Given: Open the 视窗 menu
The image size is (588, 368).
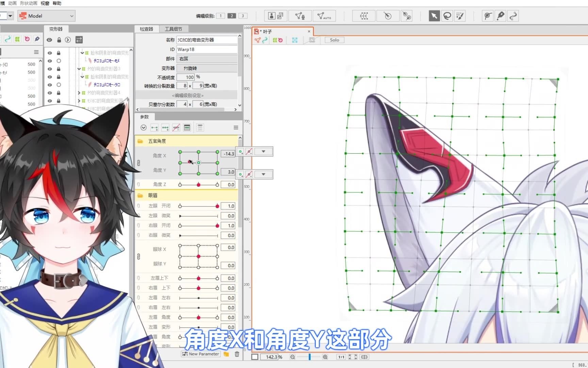Looking at the screenshot, I should point(45,3).
